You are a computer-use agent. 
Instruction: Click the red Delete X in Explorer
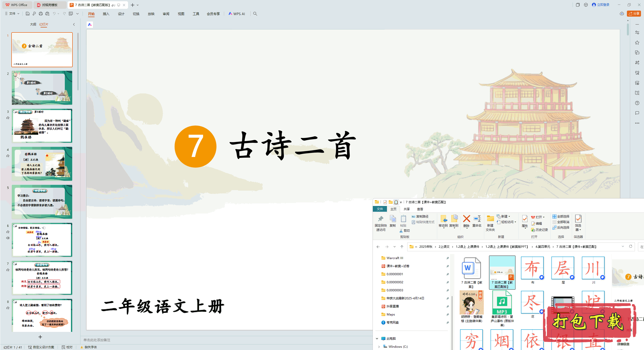(x=466, y=219)
